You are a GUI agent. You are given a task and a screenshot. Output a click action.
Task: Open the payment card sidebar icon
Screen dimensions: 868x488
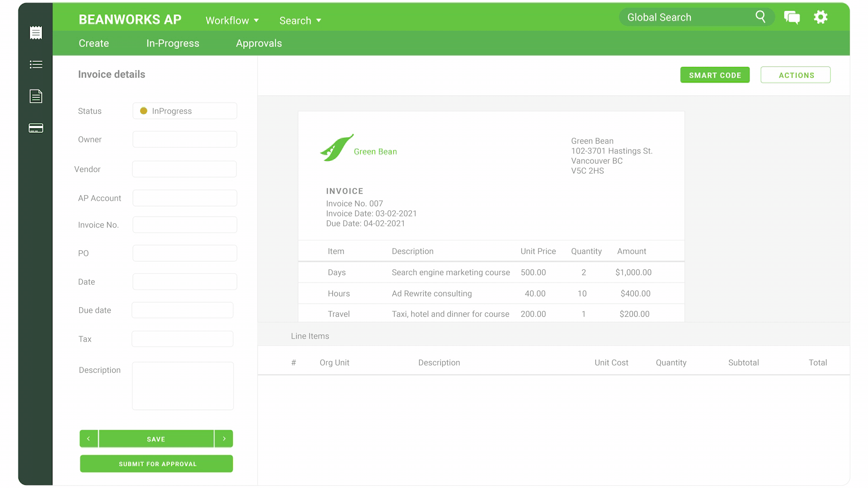click(36, 128)
